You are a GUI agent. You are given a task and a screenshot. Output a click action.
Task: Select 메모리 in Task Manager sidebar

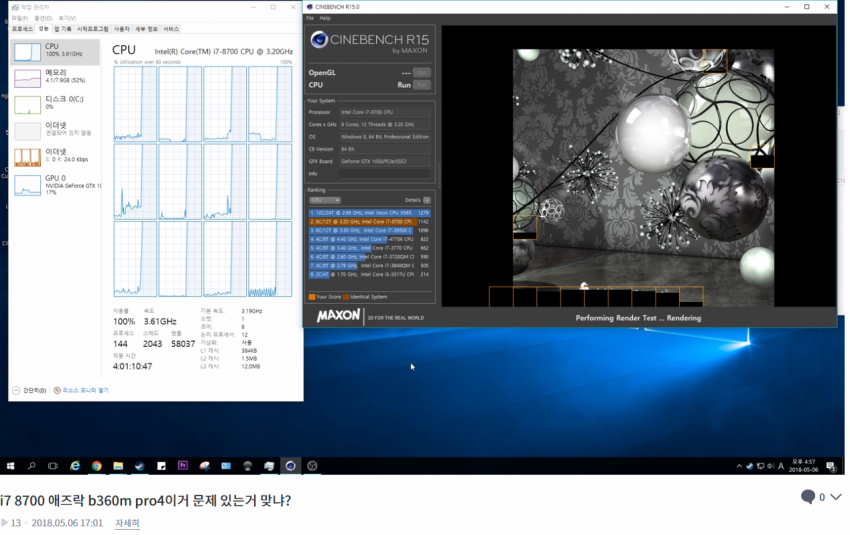pos(55,78)
